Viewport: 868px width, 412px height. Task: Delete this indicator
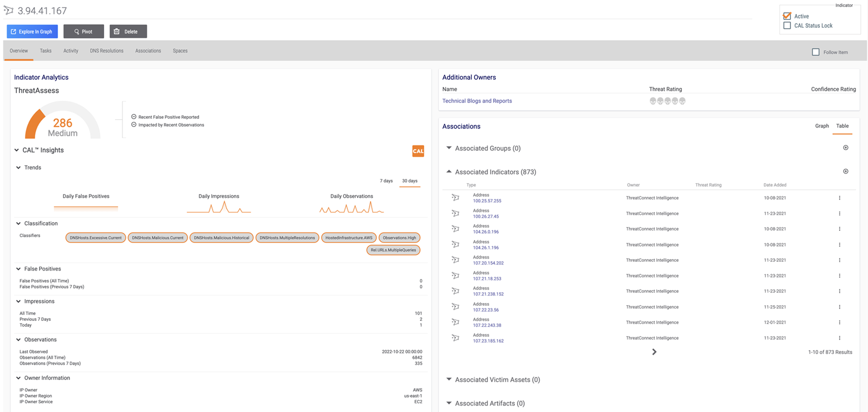tap(128, 31)
